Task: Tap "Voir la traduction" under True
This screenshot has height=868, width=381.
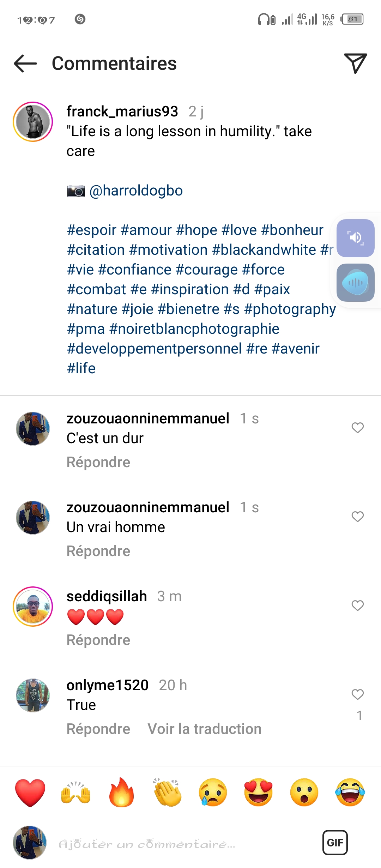Action: [x=205, y=729]
